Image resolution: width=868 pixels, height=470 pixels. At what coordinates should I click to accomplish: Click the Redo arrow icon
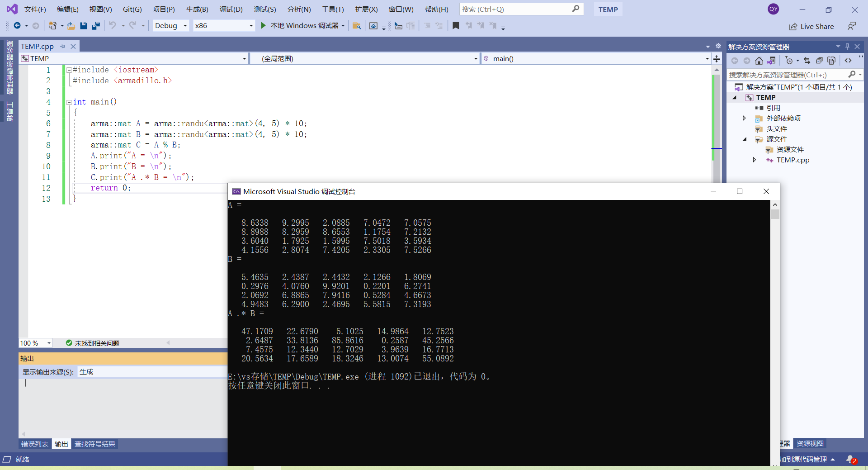[x=132, y=25]
